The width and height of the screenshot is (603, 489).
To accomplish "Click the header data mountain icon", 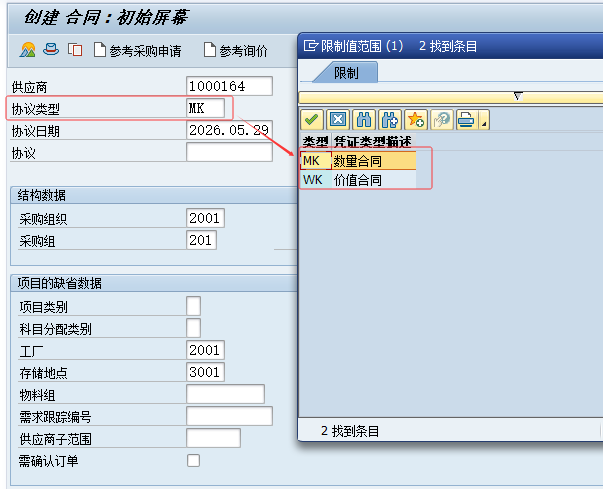I will 28,50.
